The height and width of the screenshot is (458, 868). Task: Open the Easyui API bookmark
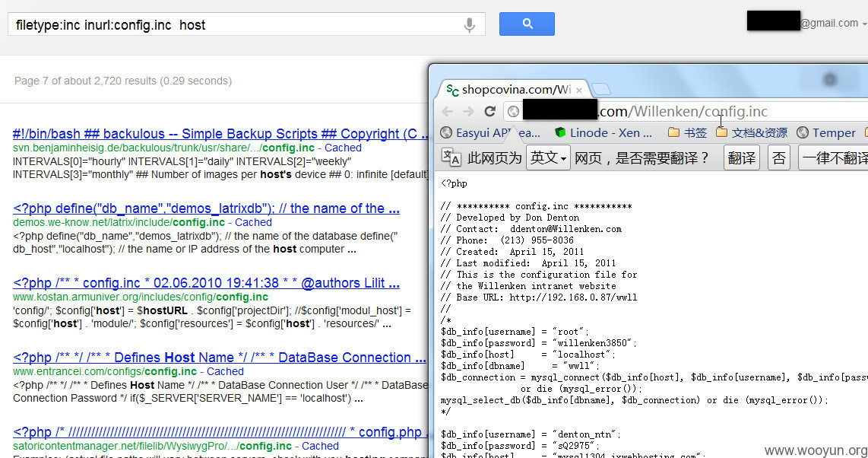[x=490, y=133]
